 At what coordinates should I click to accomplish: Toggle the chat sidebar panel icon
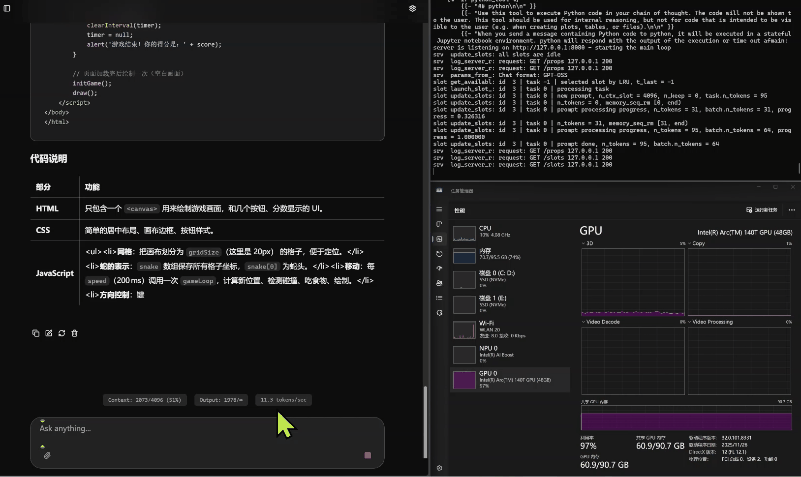(x=7, y=8)
